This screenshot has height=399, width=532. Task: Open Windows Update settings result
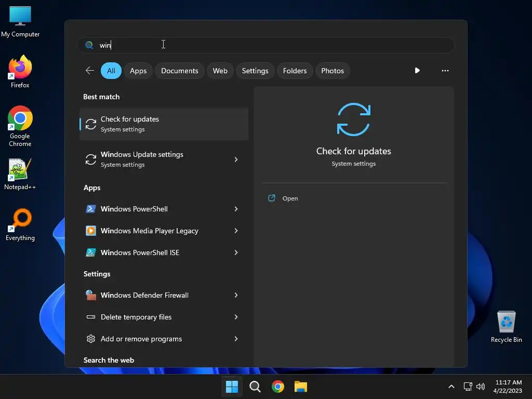tap(164, 159)
